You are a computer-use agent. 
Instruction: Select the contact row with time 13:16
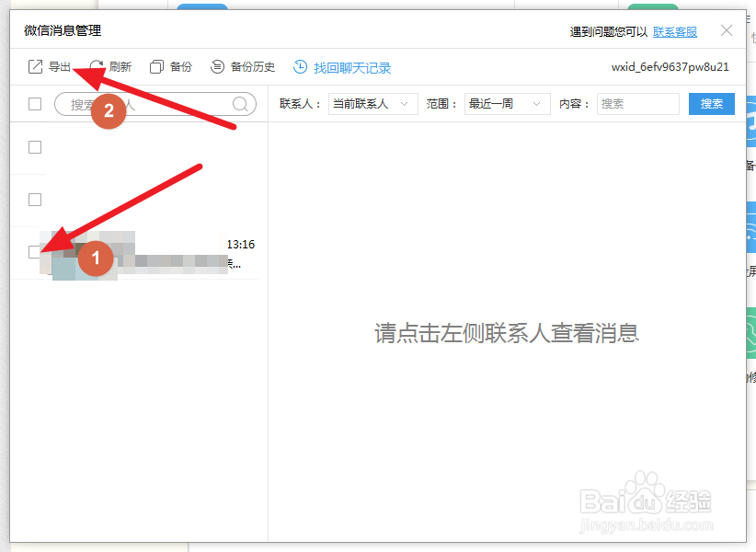coord(140,253)
